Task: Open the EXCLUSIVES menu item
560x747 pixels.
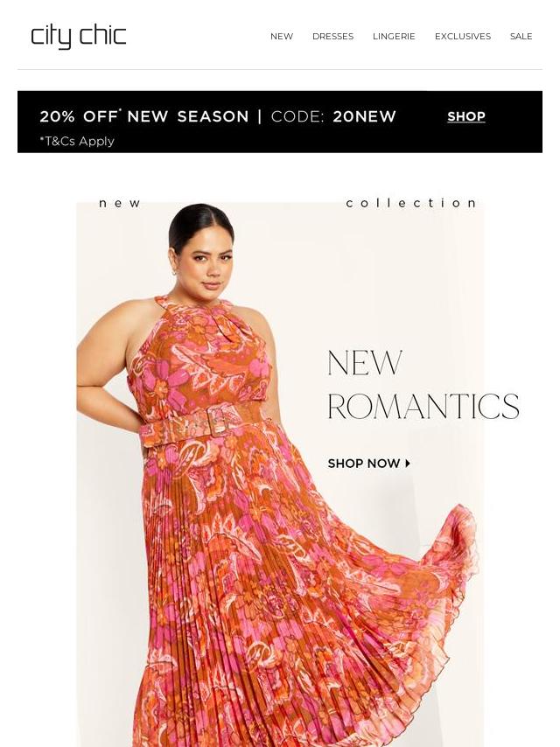Action: 462,36
